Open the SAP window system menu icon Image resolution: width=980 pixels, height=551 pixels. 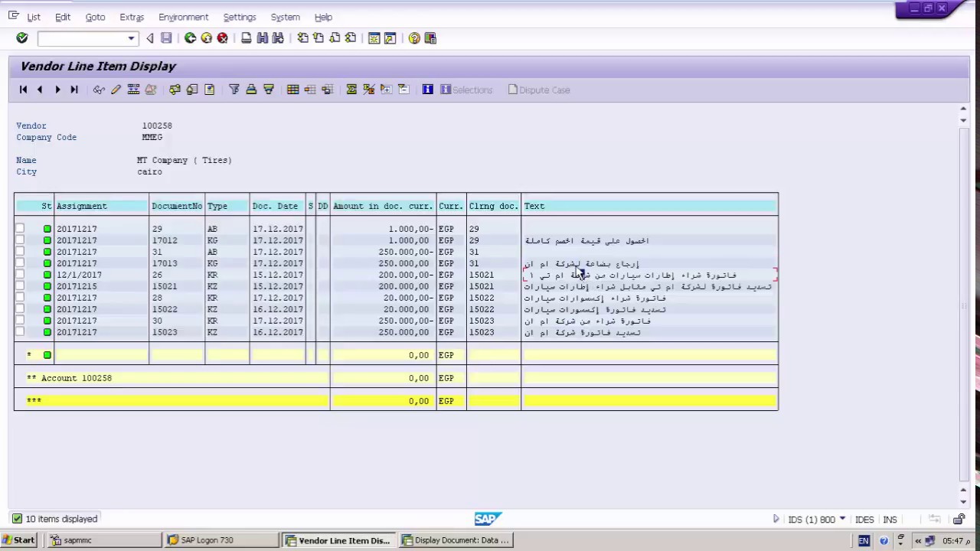(x=13, y=15)
